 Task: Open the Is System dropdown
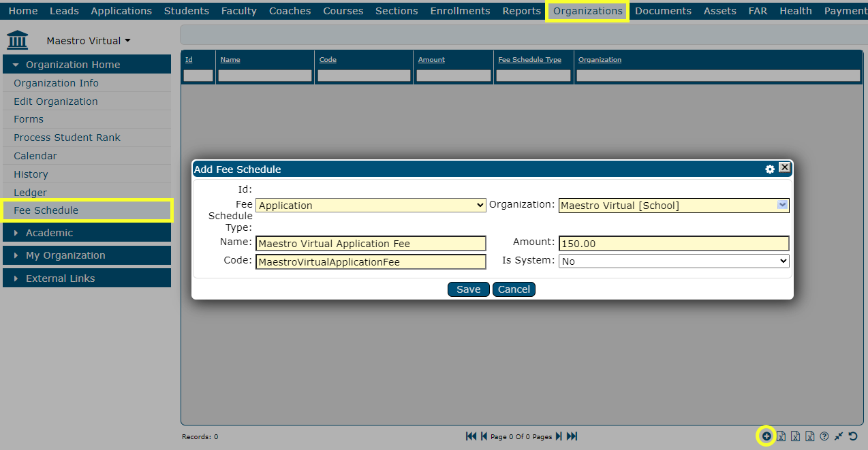(x=673, y=261)
